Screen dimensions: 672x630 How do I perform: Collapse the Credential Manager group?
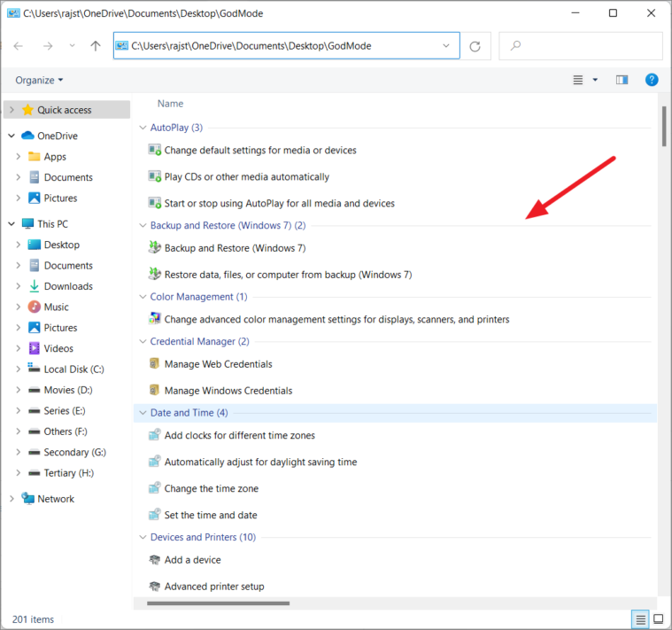pyautogui.click(x=143, y=341)
